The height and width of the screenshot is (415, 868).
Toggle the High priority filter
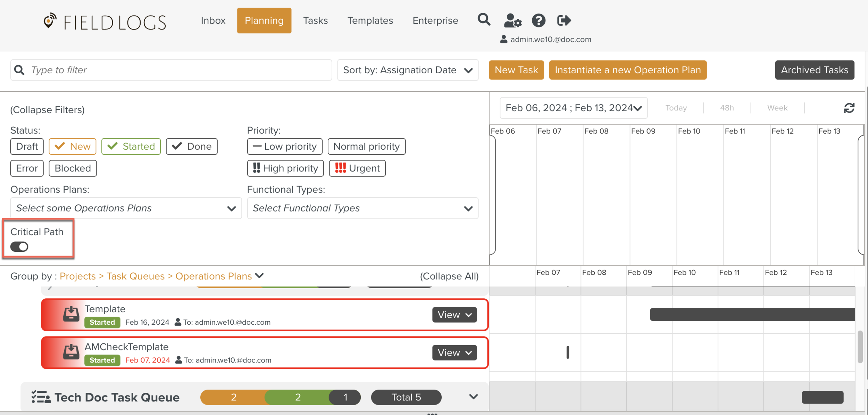click(x=285, y=168)
